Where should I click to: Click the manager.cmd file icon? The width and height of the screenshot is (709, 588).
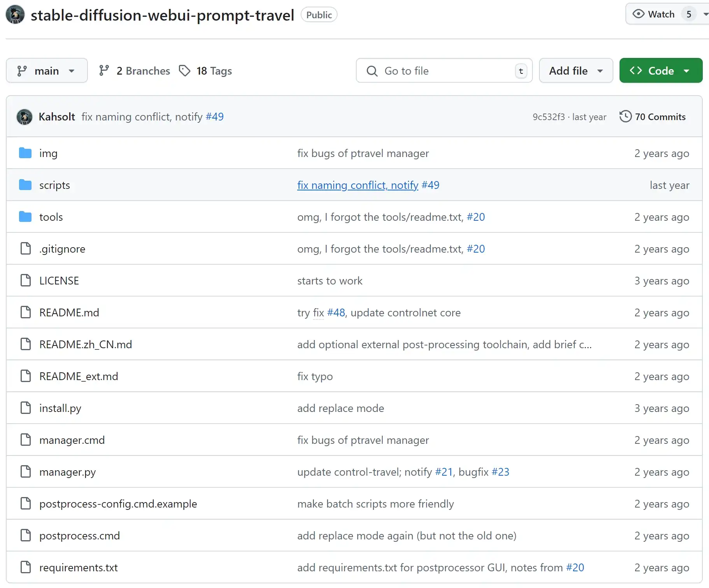(x=26, y=440)
